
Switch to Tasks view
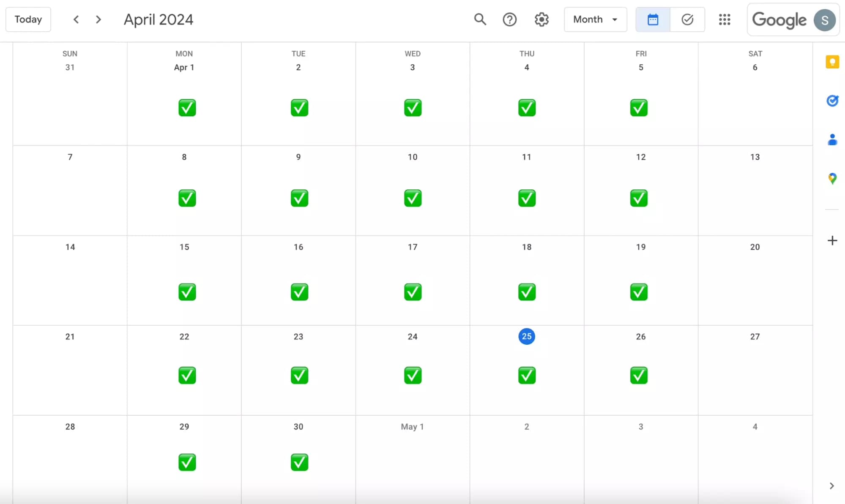pos(687,19)
